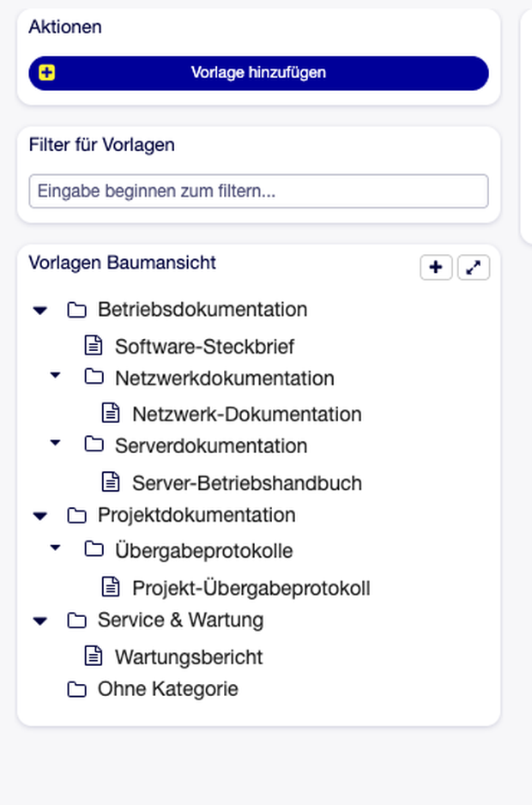Collapse the Betriebsdokumentation tree node
Screen dimensions: 532x805
click(40, 310)
